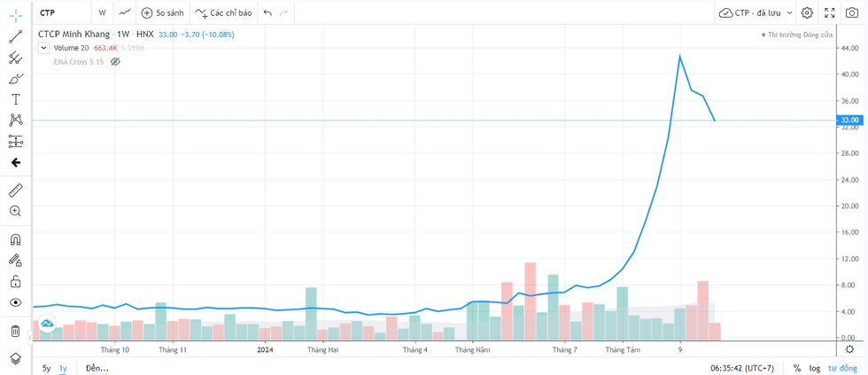
Task: Toggle lock all drawing tools
Action: 15,281
